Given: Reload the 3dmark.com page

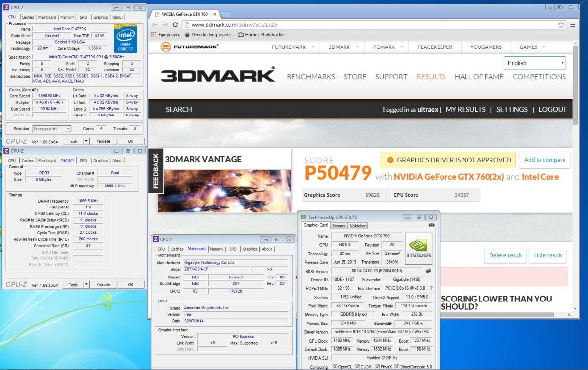Looking at the screenshot, I should click(x=175, y=25).
